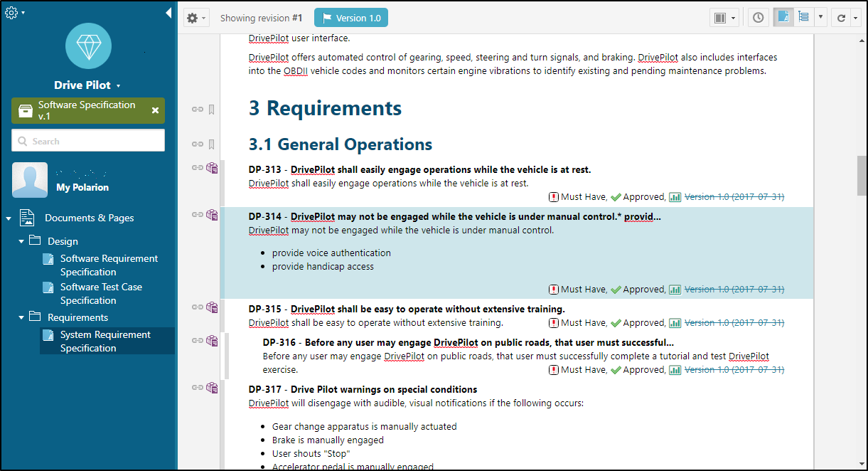Click Version 1.0 link on DP-316 row
The image size is (868, 471).
tap(734, 370)
